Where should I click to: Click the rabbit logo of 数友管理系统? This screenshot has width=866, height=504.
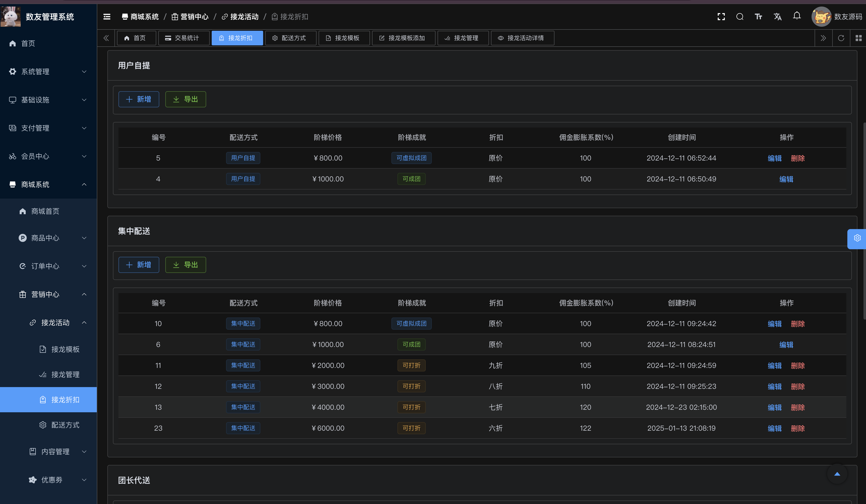tap(11, 16)
